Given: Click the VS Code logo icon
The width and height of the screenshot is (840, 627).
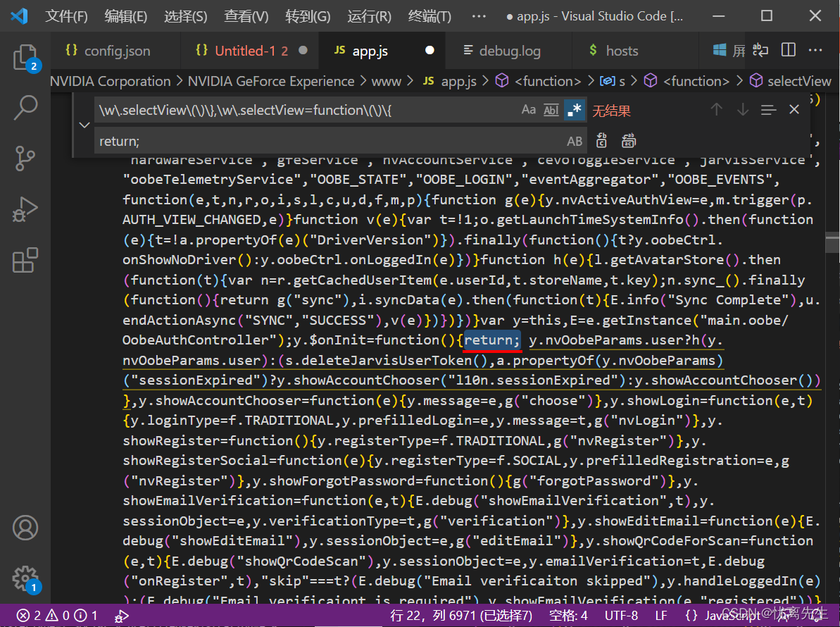Looking at the screenshot, I should [19, 16].
